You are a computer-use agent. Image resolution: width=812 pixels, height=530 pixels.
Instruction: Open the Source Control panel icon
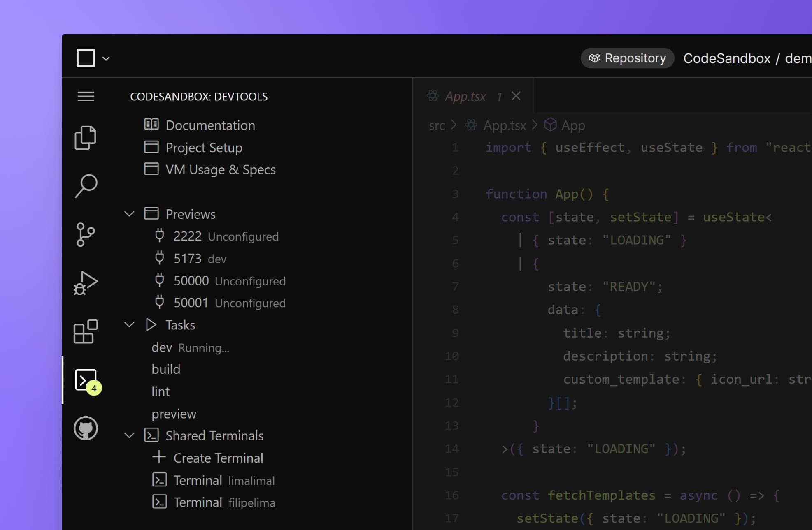pos(86,234)
